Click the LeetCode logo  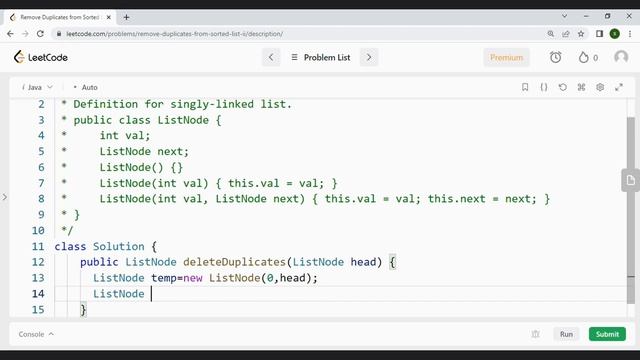point(40,57)
